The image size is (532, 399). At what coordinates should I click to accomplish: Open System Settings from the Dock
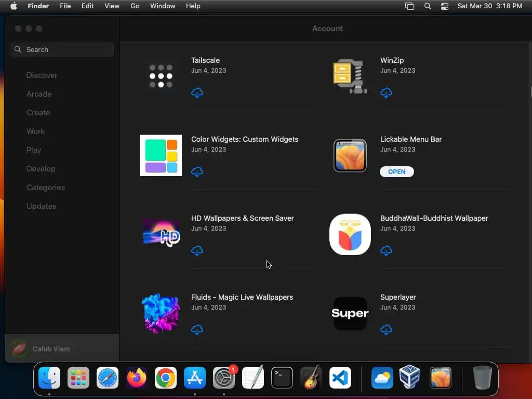[224, 378]
